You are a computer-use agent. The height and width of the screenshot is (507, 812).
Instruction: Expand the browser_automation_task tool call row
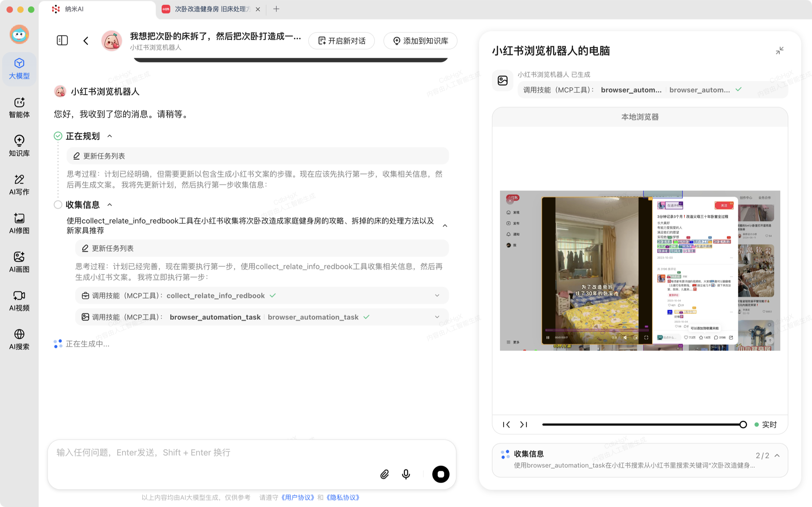tap(262, 317)
